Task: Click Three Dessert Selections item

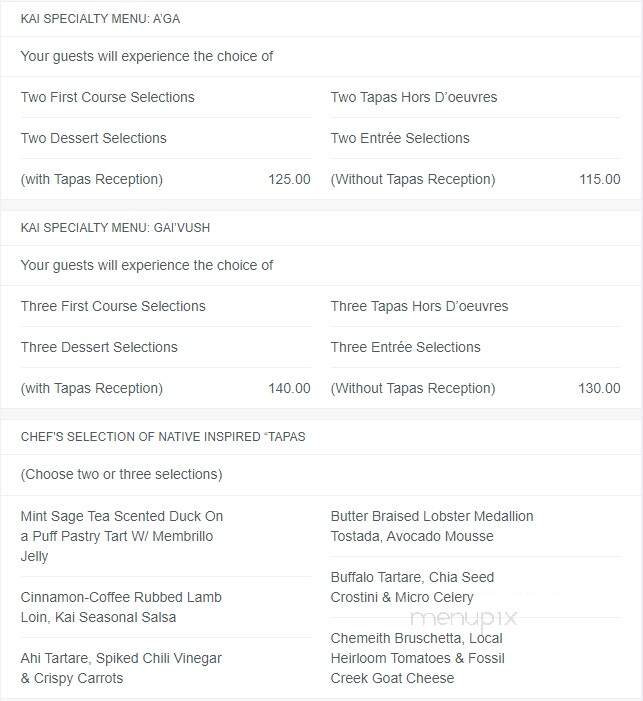Action: [x=99, y=347]
